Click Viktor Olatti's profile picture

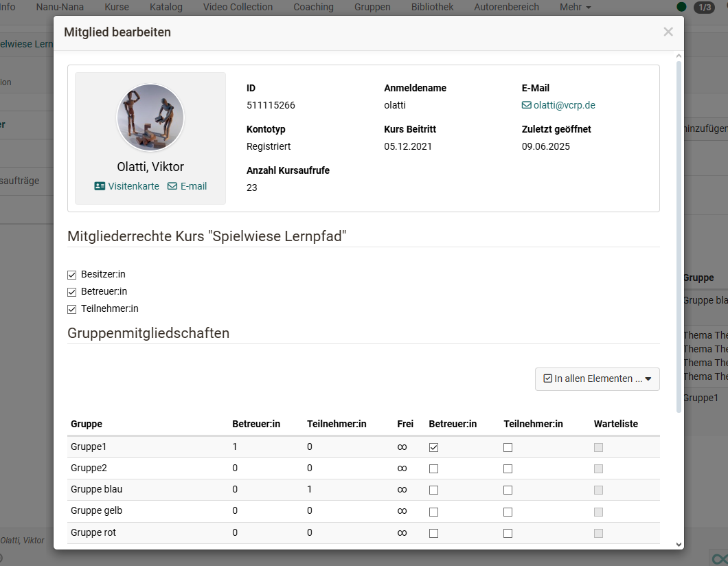(150, 117)
